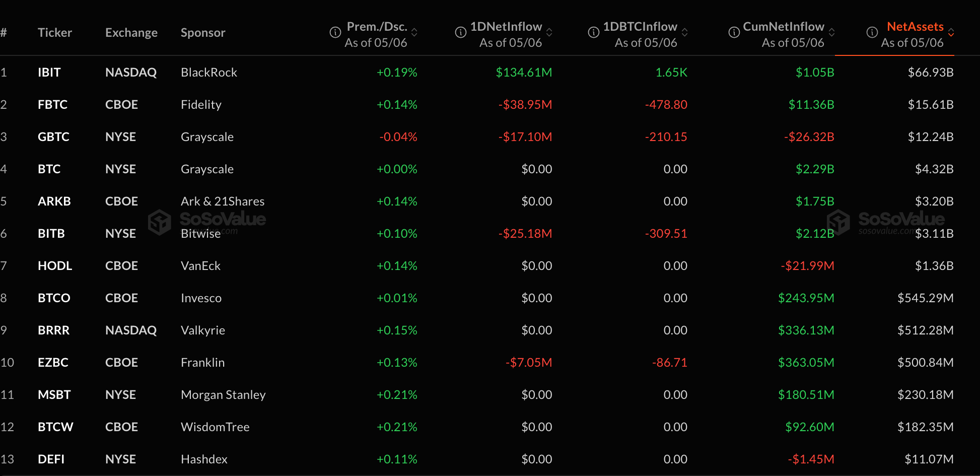Click GBTC's -0.04% discount value
This screenshot has width=980, height=476.
pos(398,137)
